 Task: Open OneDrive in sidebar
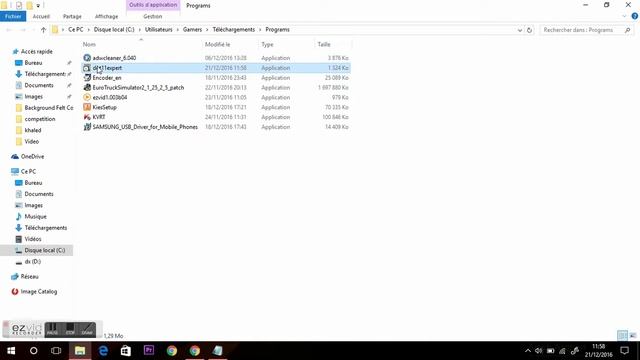[x=32, y=156]
